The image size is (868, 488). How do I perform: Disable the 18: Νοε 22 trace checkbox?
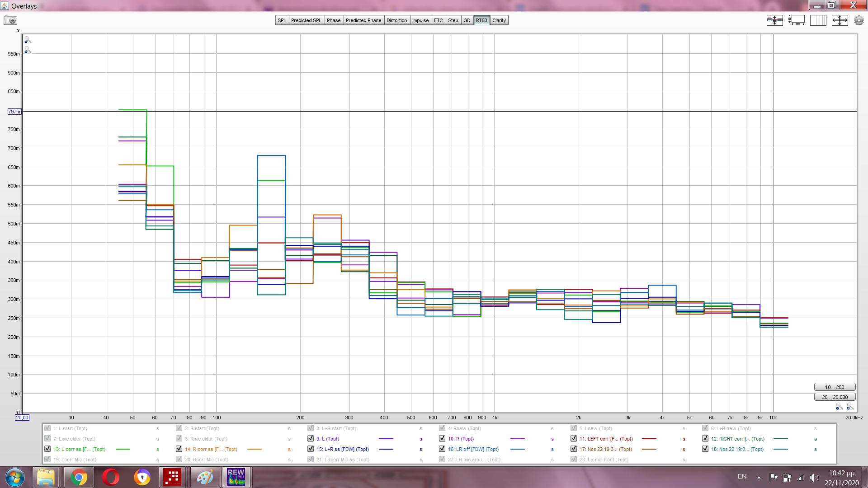pyautogui.click(x=705, y=449)
